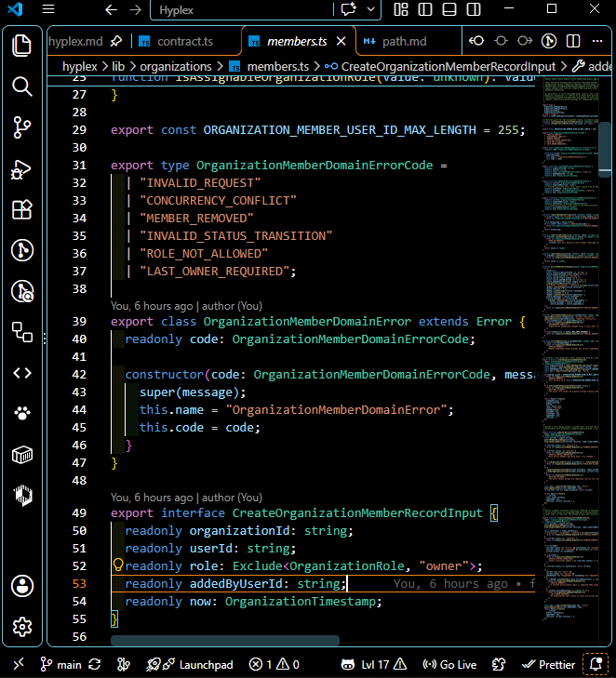Toggle secondary side bar visibility
Image resolution: width=616 pixels, height=678 pixels.
(x=474, y=9)
